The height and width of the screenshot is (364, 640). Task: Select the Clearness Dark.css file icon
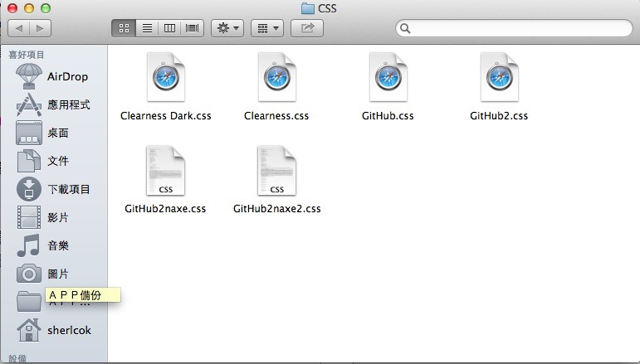(x=166, y=77)
